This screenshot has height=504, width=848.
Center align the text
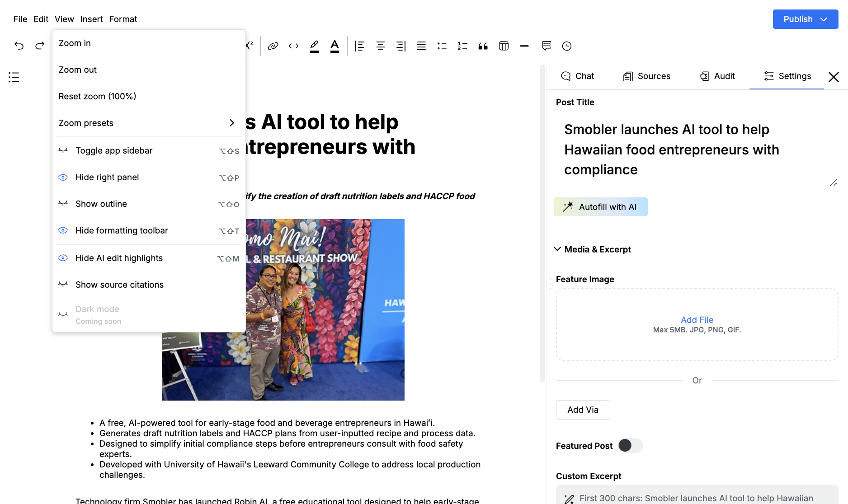point(381,46)
